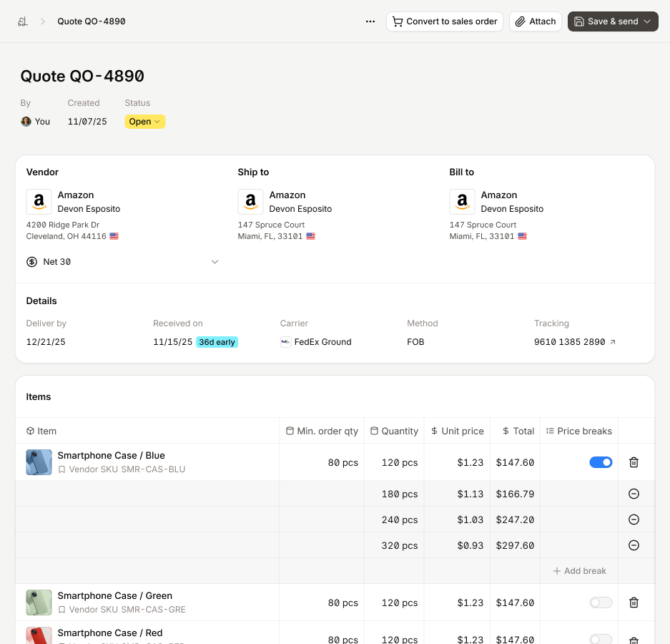Remove the 180 pcs price break
Viewport: 670px width, 644px height.
point(634,494)
